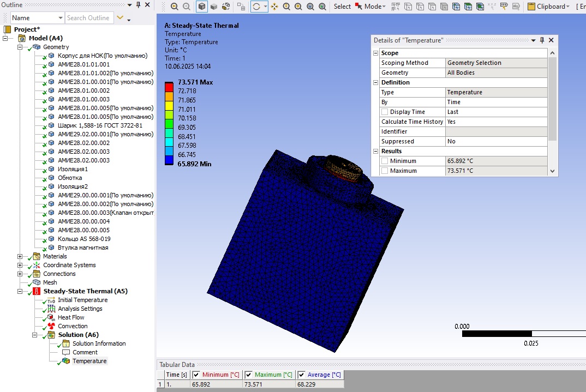Uncheck the Average column checkbox
This screenshot has height=392, width=586.
click(301, 375)
